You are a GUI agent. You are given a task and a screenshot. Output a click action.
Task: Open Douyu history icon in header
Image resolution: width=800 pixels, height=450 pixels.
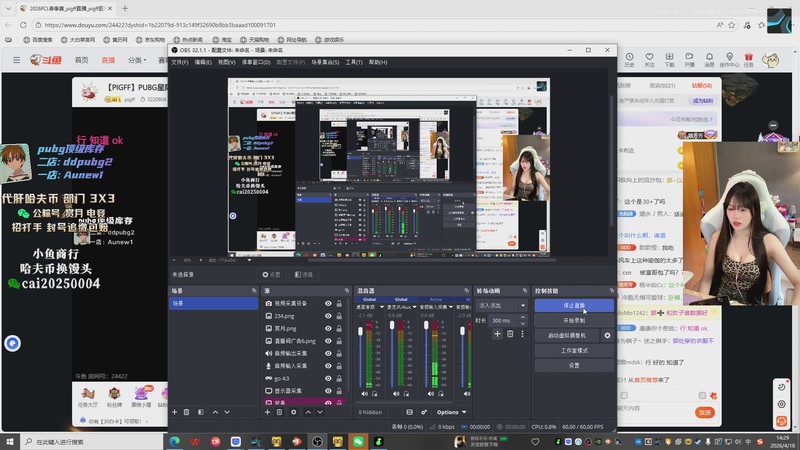coord(630,60)
